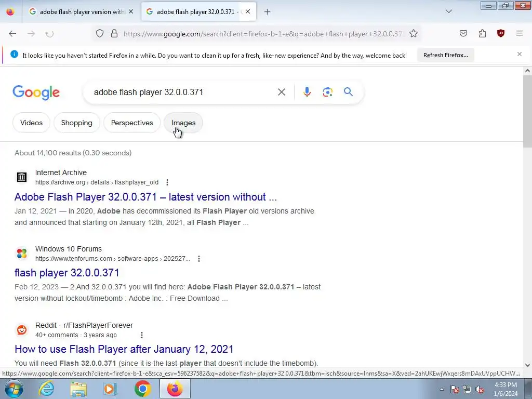Click the Reddit favicon
Screen dimensions: 532x399
[x=22, y=330]
